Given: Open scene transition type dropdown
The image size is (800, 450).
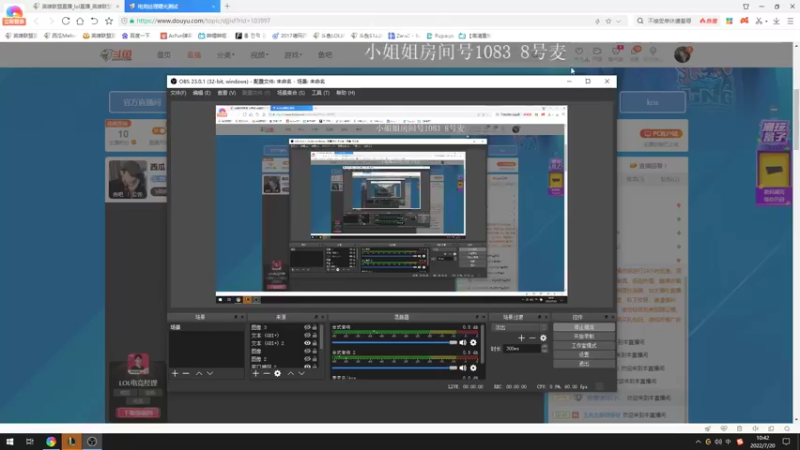Looking at the screenshot, I should [x=519, y=328].
